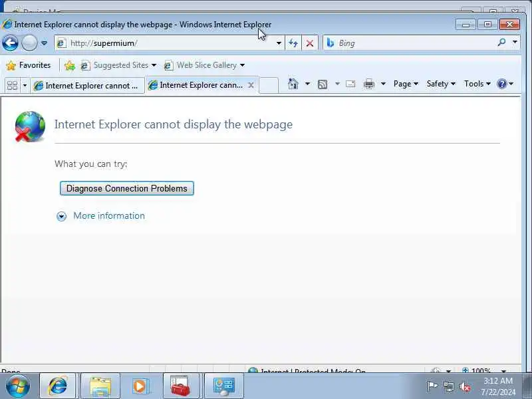Open the Tools menu
Image resolution: width=532 pixels, height=399 pixels.
coord(477,84)
